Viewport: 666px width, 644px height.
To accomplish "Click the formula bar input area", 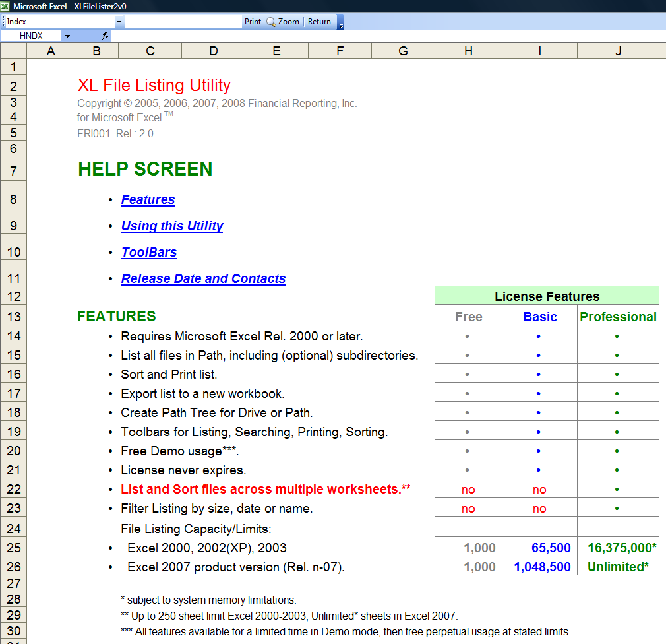I will [387, 36].
